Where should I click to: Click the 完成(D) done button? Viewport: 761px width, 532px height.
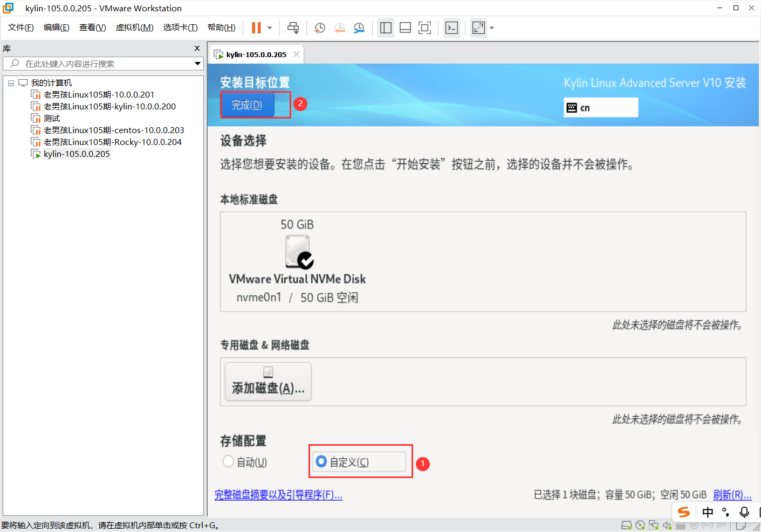pos(248,105)
